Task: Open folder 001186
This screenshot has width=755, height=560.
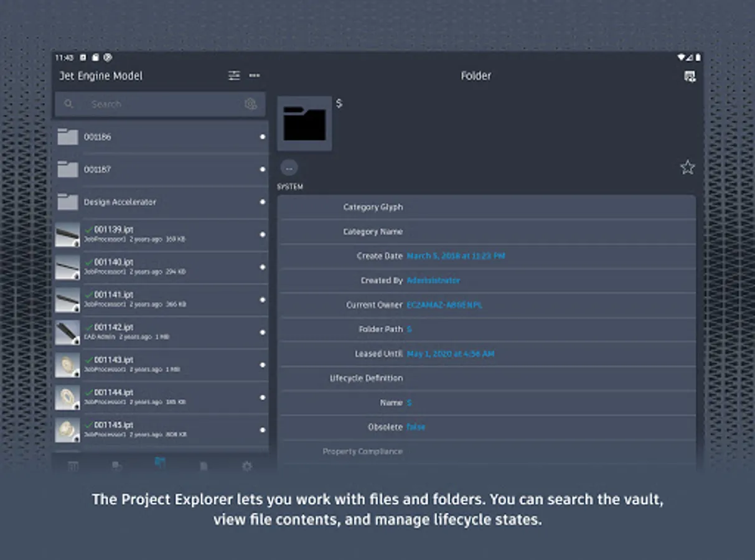Action: coord(161,136)
